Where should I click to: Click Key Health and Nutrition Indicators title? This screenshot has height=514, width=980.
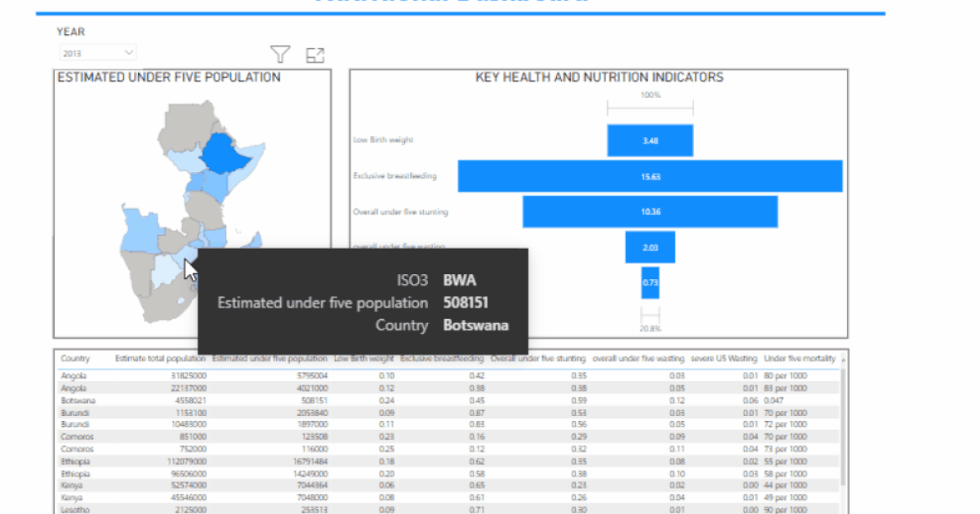599,78
